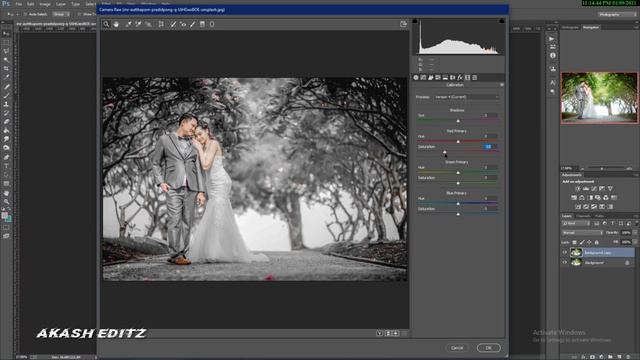The height and width of the screenshot is (360, 640).
Task: Open the Image menu
Action: click(x=45, y=4)
